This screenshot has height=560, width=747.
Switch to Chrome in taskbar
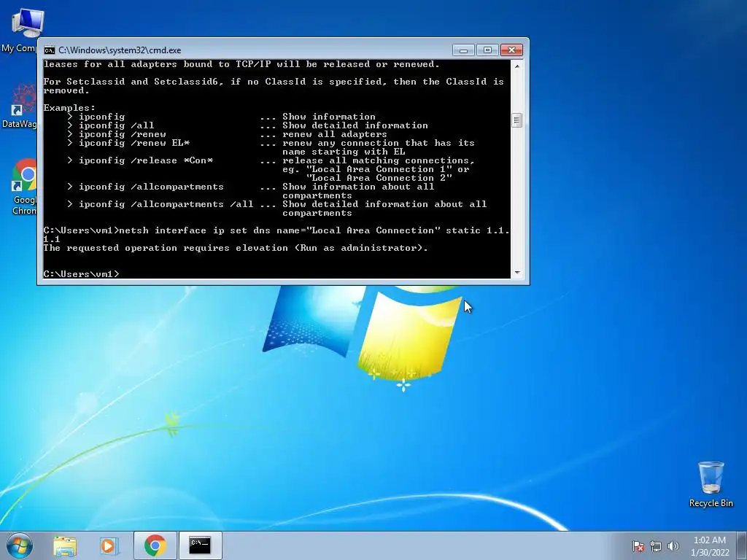155,545
